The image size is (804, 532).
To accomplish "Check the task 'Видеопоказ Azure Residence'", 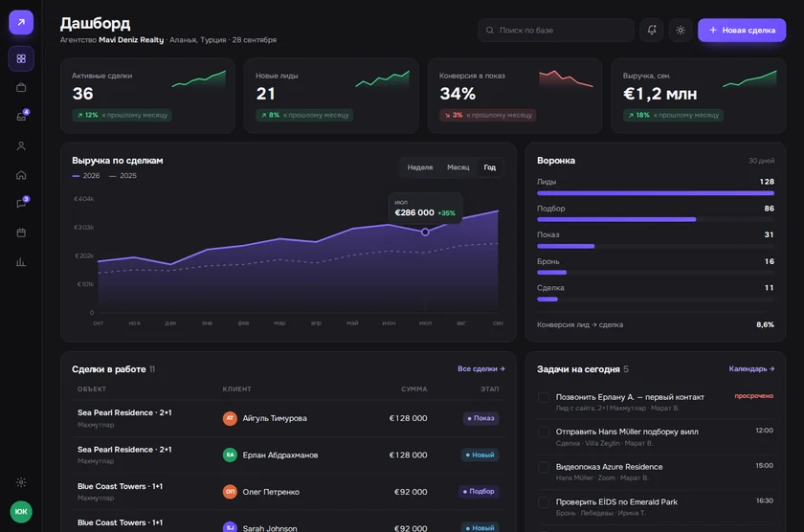I will [x=544, y=468].
